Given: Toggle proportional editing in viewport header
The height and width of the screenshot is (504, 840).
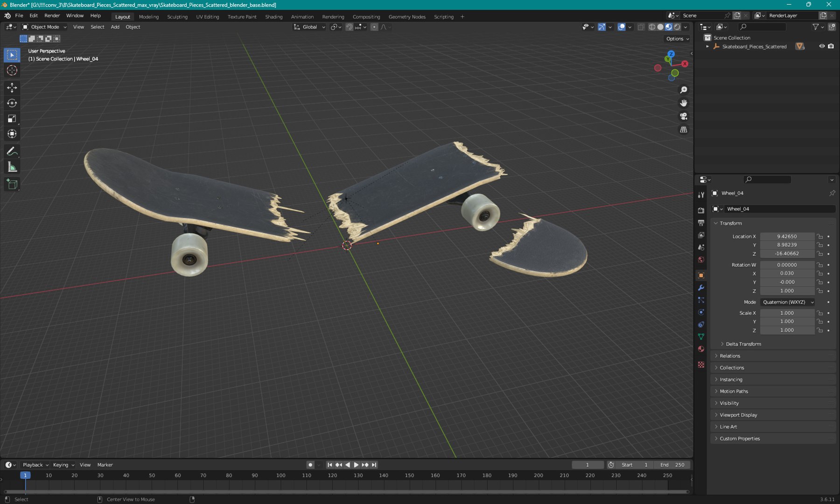Looking at the screenshot, I should pos(374,27).
